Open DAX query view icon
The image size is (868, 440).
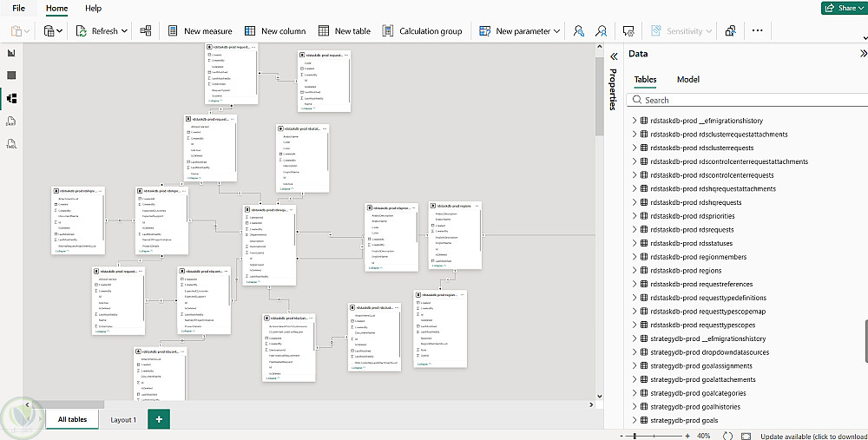11,121
